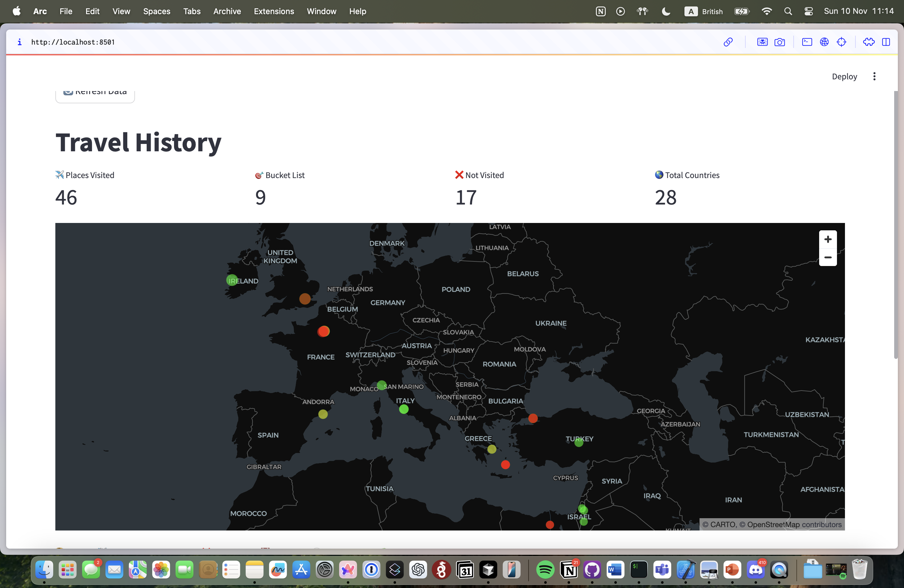Screen dimensions: 904x588
Task: Open the developer console terminal icon
Action: tap(807, 42)
